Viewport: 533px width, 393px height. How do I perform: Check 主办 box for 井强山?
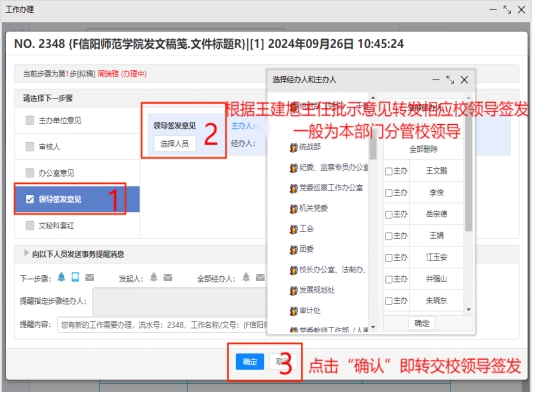(x=389, y=279)
